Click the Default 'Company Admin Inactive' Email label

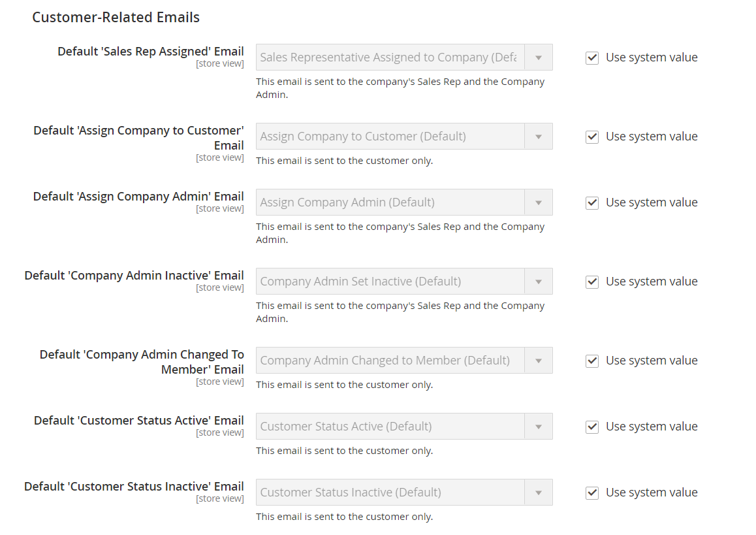(134, 276)
